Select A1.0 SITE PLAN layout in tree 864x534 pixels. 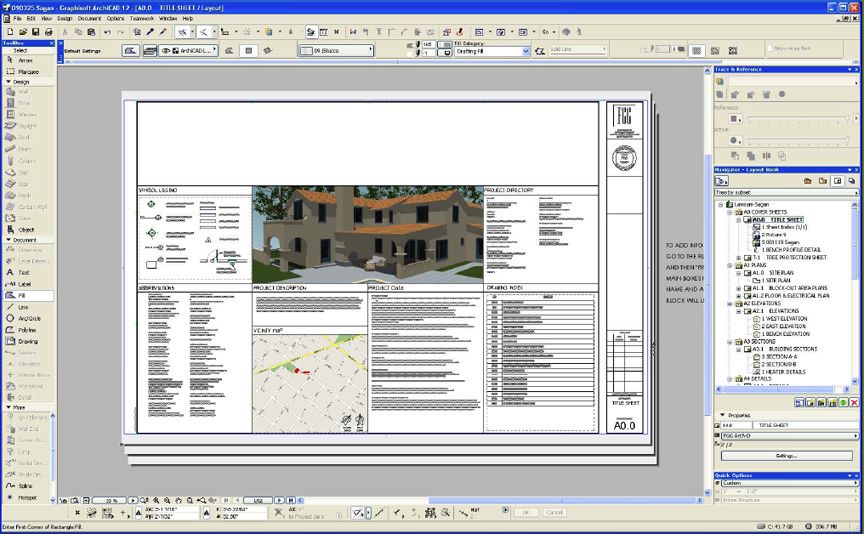773,273
